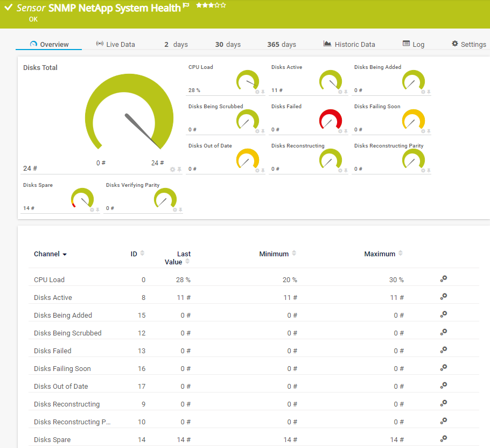Toggle pin on Disks Verifying Parity gauge

click(x=180, y=210)
